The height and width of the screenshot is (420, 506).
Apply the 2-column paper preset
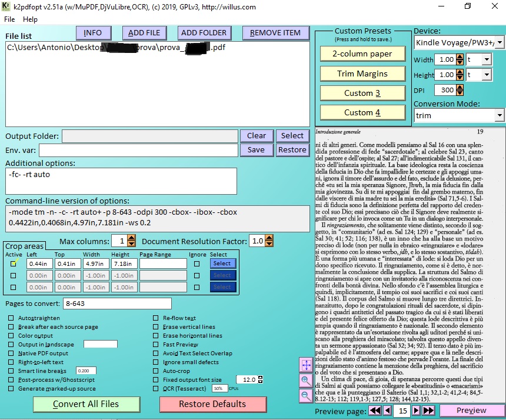click(x=362, y=54)
